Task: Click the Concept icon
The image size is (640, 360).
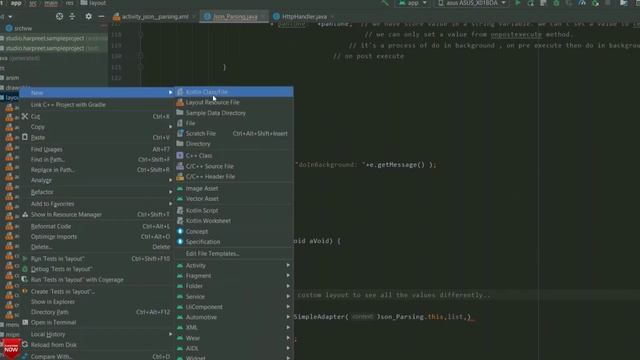Action: click(180, 231)
